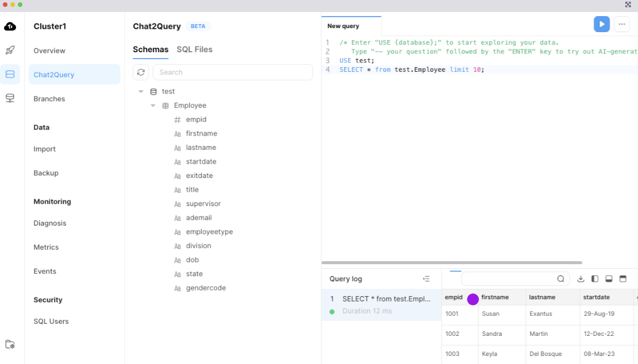Screen dimensions: 638x364
Task: Select the employeetype column in schema tree
Action: (210, 232)
